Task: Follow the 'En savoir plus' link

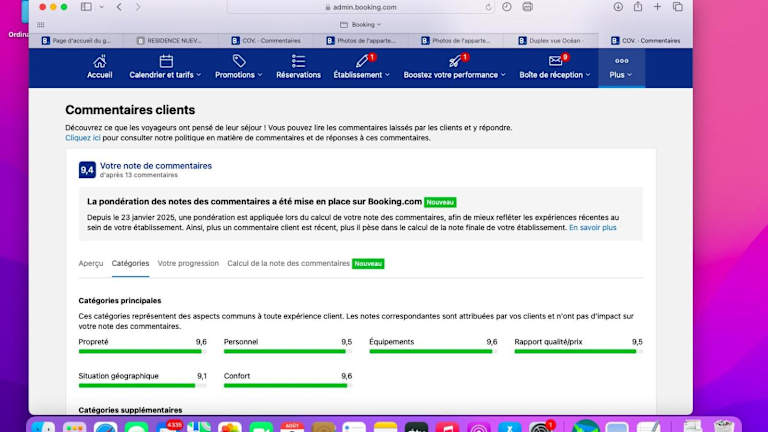Action: pyautogui.click(x=592, y=228)
